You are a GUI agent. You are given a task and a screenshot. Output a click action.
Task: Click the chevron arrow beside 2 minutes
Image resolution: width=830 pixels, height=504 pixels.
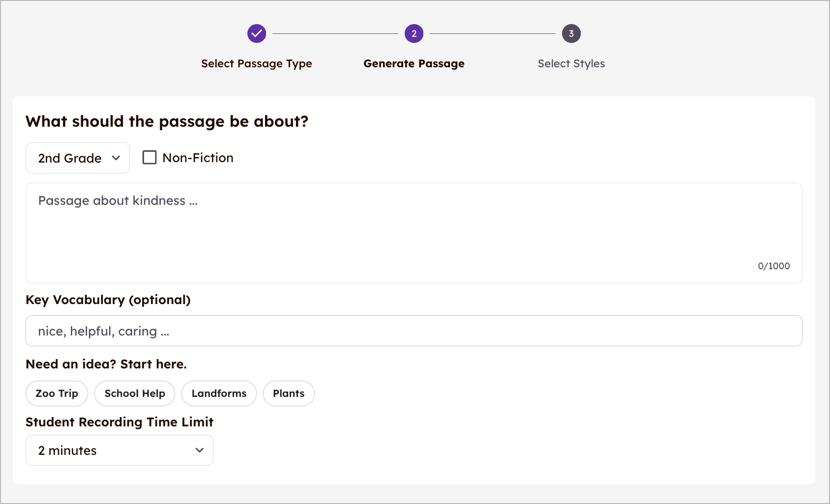[x=199, y=450]
